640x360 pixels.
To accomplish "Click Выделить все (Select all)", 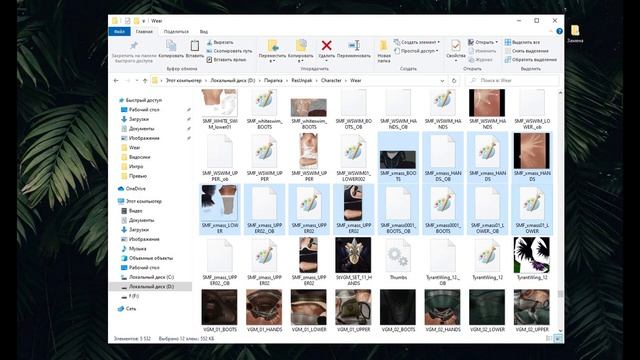I will (x=522, y=42).
